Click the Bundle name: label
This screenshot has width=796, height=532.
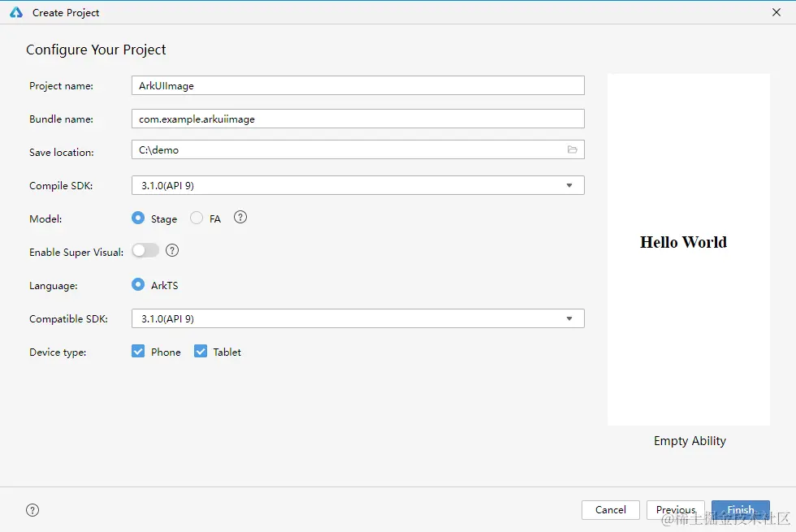(x=62, y=119)
